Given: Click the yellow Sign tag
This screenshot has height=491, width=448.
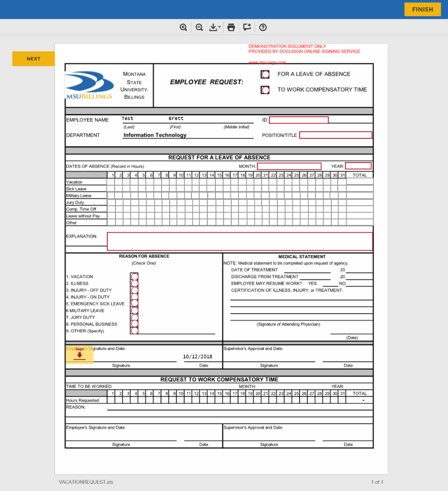Looking at the screenshot, I should 80,354.
